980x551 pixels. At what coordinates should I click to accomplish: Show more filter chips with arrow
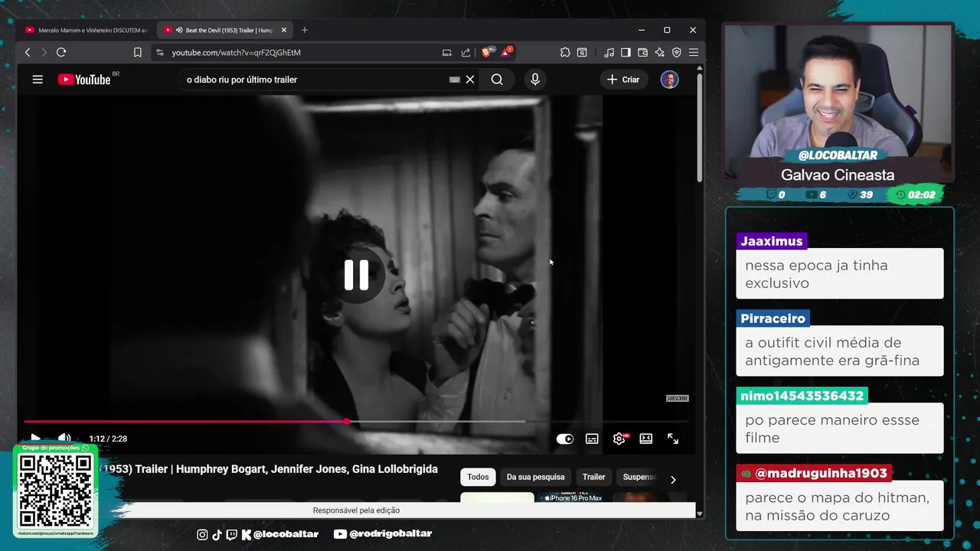[x=673, y=479]
